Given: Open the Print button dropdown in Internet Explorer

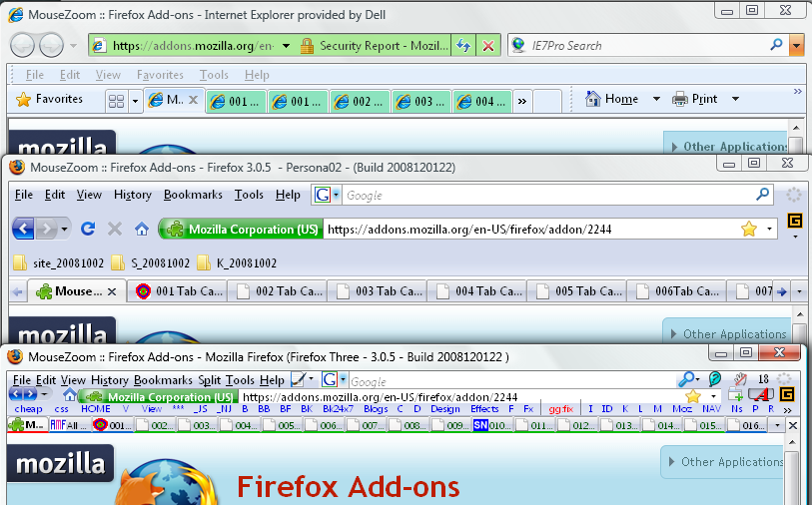Looking at the screenshot, I should (735, 99).
